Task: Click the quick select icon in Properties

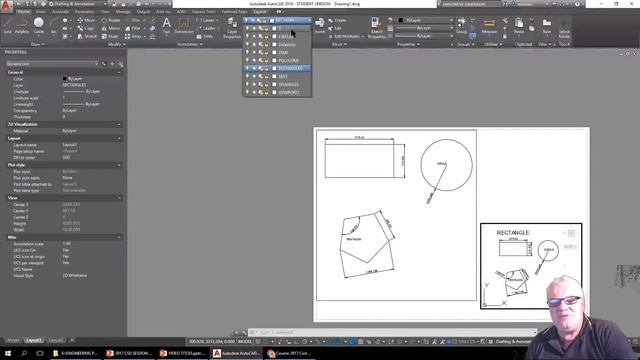Action: click(120, 64)
